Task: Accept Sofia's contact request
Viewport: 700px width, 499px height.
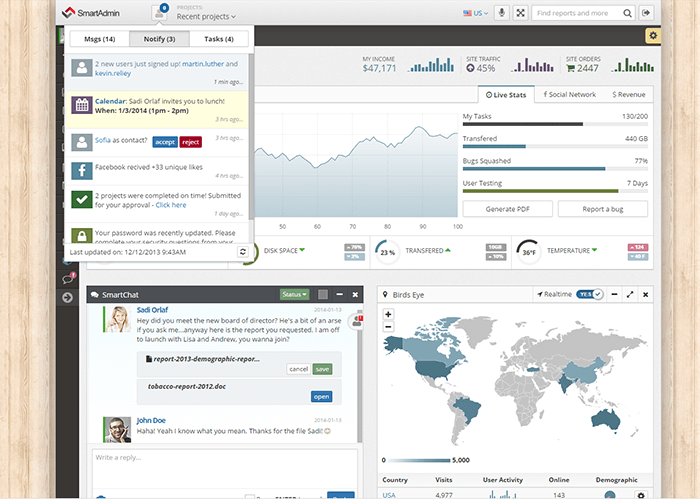Action: pos(165,142)
